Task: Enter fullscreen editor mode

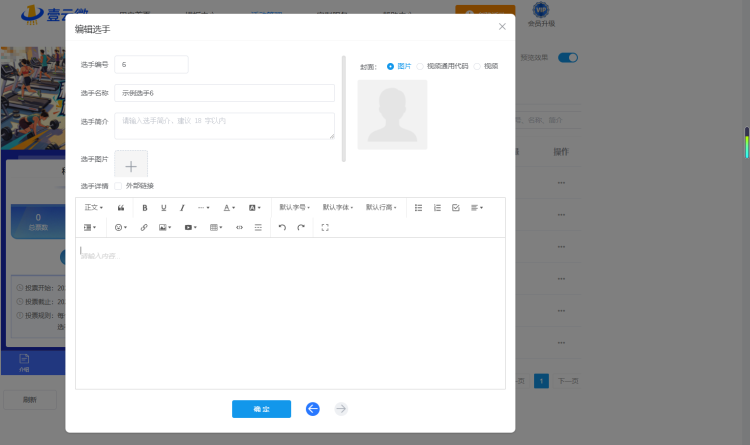Action: pos(325,227)
